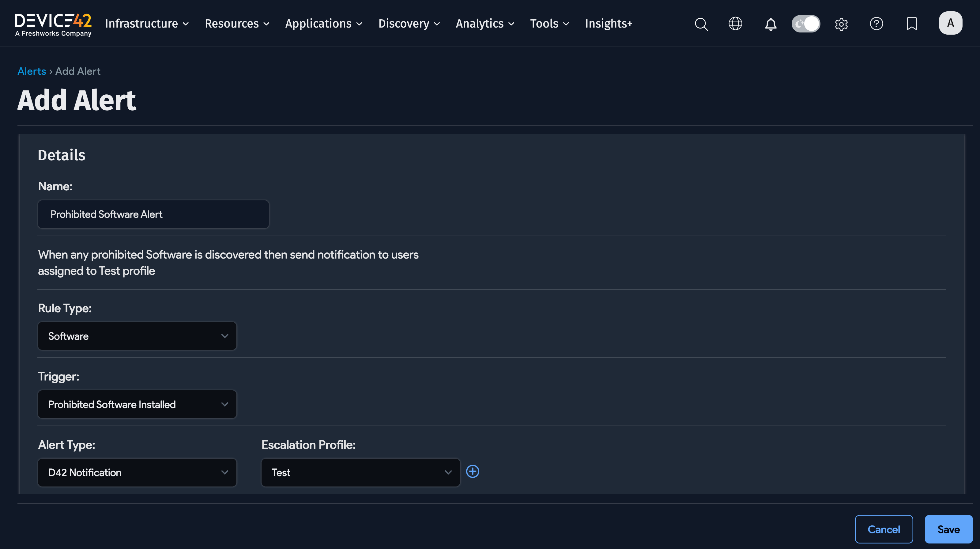Click the globe language icon
Screen dimensions: 980x549
point(735,24)
